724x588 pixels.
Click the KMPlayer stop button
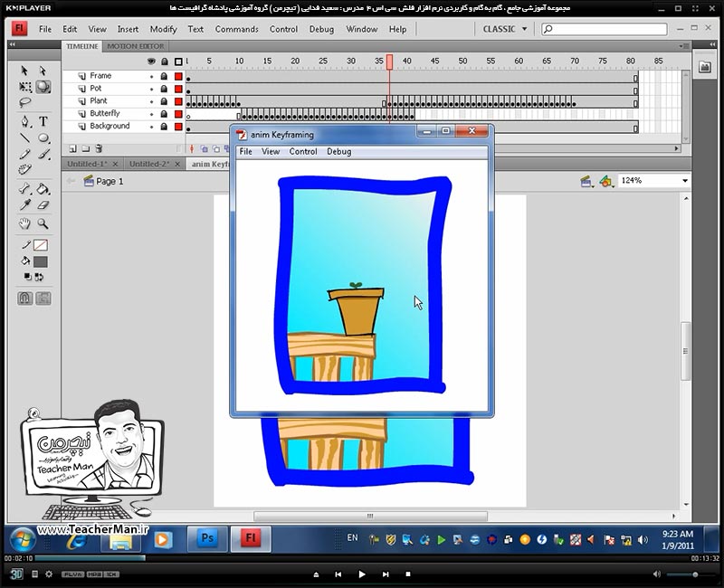click(408, 574)
